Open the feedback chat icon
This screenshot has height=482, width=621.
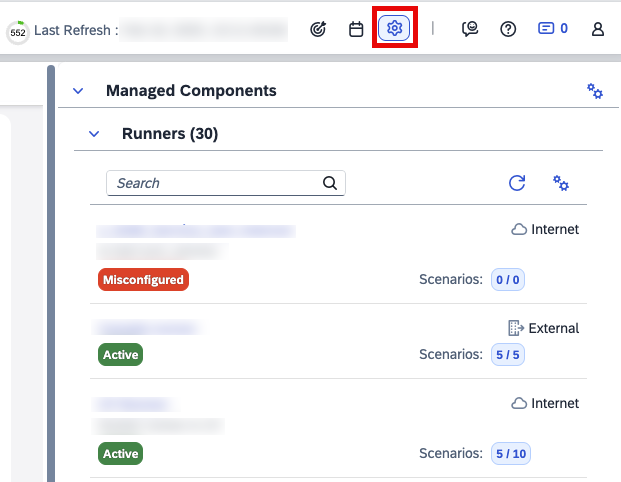[470, 29]
